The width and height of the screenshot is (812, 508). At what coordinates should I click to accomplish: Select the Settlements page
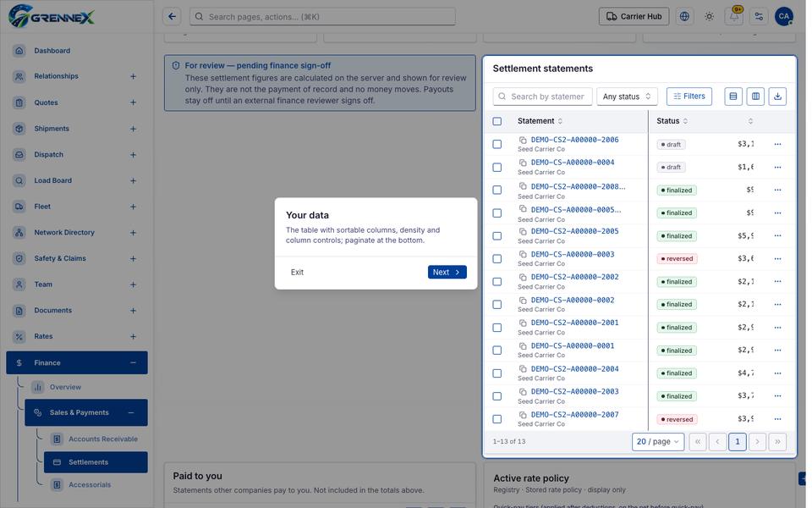96,462
